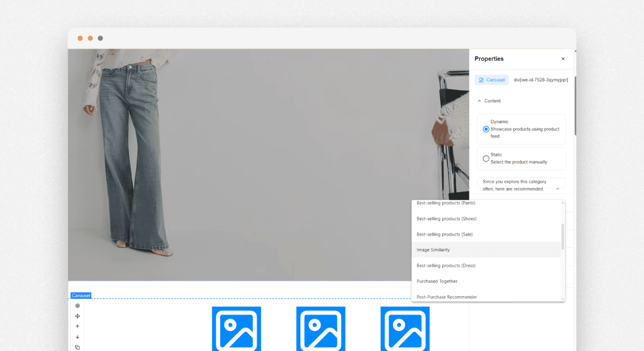644x351 pixels.
Task: Choose Purchased Together option
Action: [x=486, y=281]
